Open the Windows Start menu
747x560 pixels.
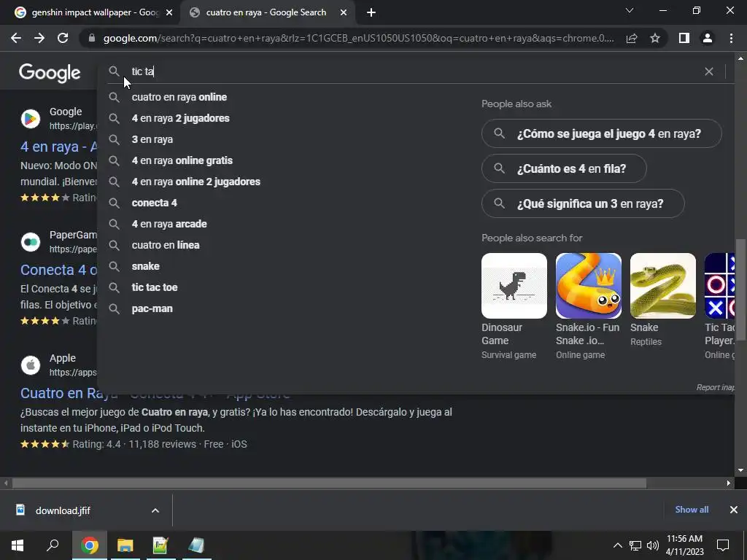[x=18, y=545]
